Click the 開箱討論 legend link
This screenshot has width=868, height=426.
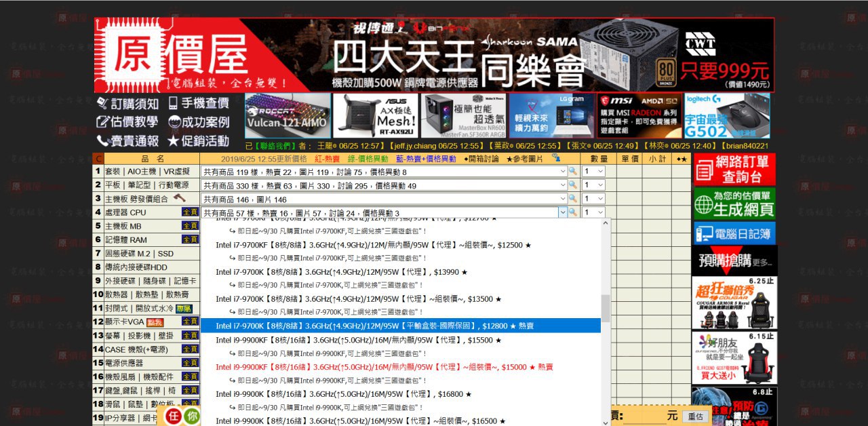tap(483, 158)
